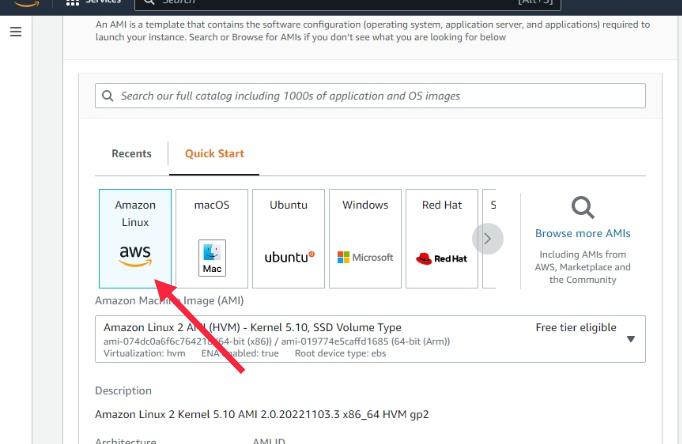Open the Amazon Linux 2 AMI selector

click(370, 339)
